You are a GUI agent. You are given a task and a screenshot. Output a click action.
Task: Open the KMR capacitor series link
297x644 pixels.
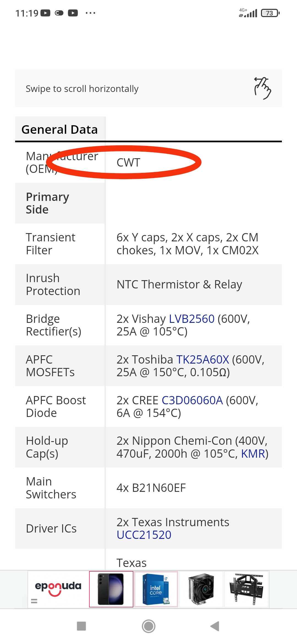pyautogui.click(x=253, y=454)
